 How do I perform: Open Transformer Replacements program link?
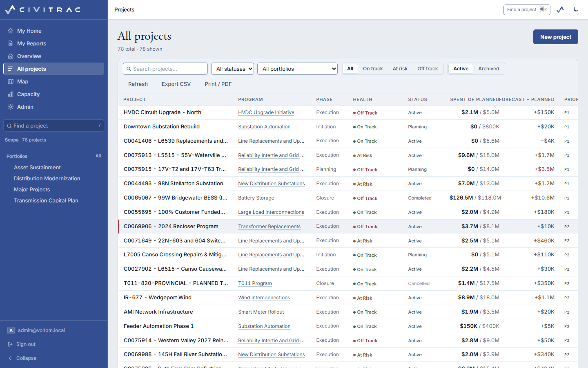[x=269, y=227]
